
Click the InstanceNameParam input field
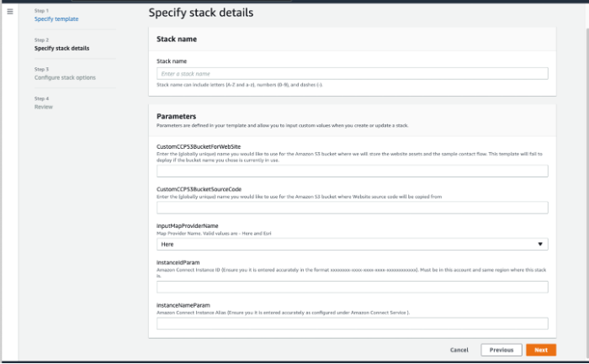(352, 323)
